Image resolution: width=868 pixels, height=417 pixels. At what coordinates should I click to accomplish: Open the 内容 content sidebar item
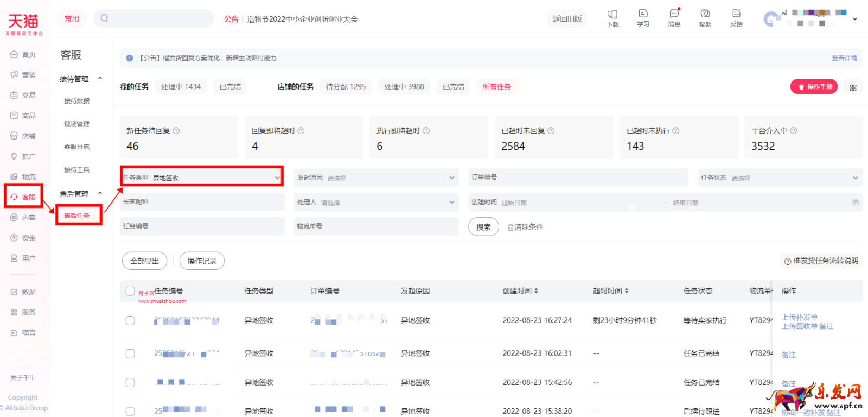(x=23, y=218)
